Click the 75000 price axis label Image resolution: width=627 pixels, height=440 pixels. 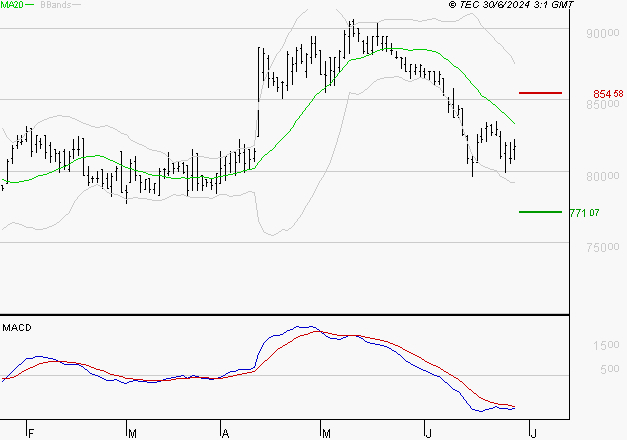pos(603,247)
